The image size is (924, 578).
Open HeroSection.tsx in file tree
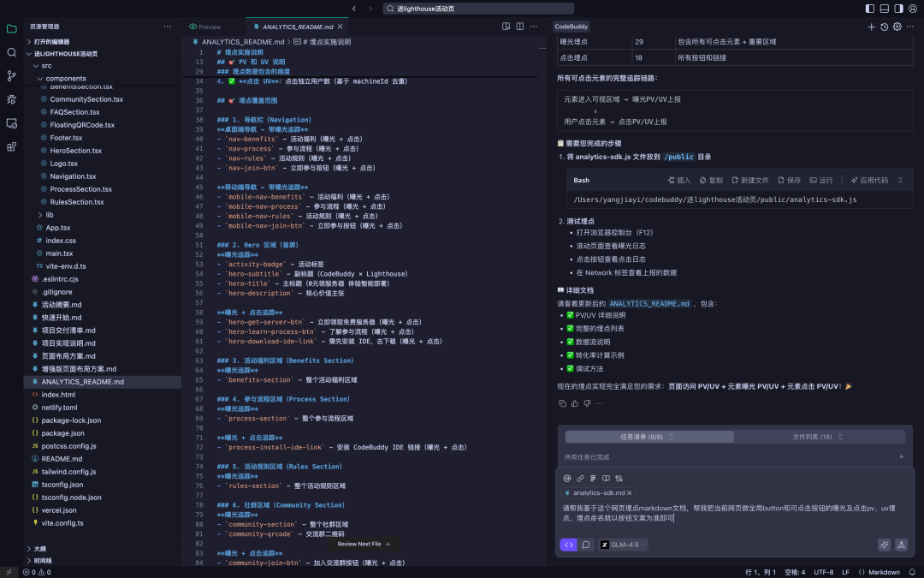point(75,151)
